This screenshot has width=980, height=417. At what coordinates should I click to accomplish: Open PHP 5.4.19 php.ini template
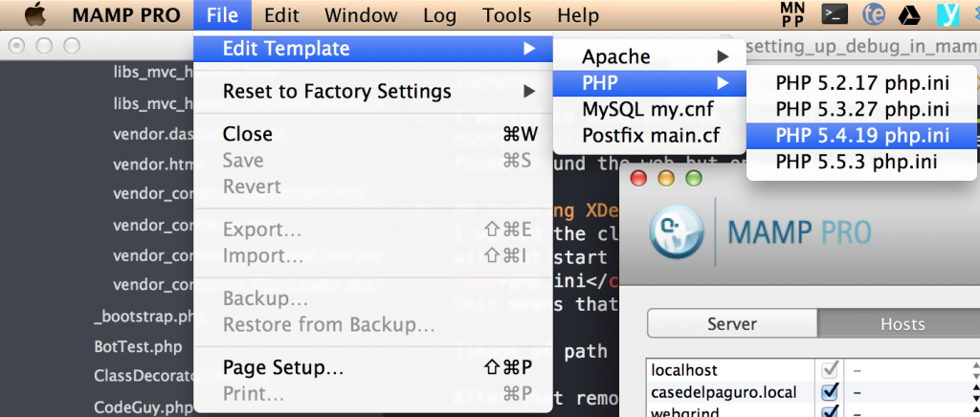tap(862, 136)
